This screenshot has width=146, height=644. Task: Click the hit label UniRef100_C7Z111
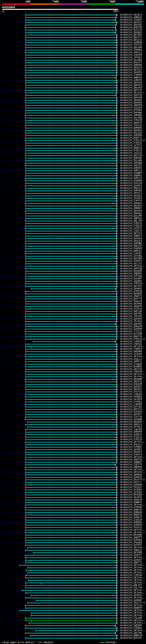tap(131, 331)
